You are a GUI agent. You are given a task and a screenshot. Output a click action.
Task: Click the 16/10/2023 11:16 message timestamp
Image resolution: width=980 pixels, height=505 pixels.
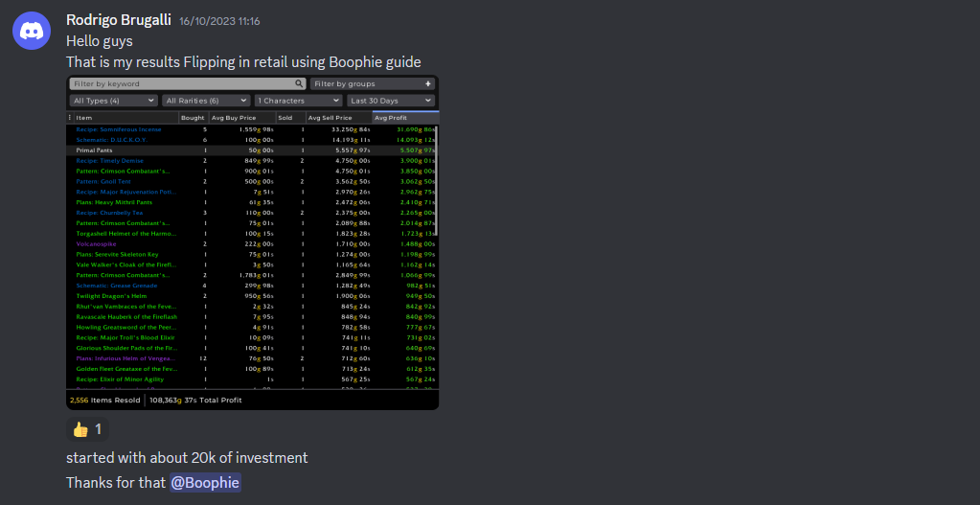(x=219, y=21)
